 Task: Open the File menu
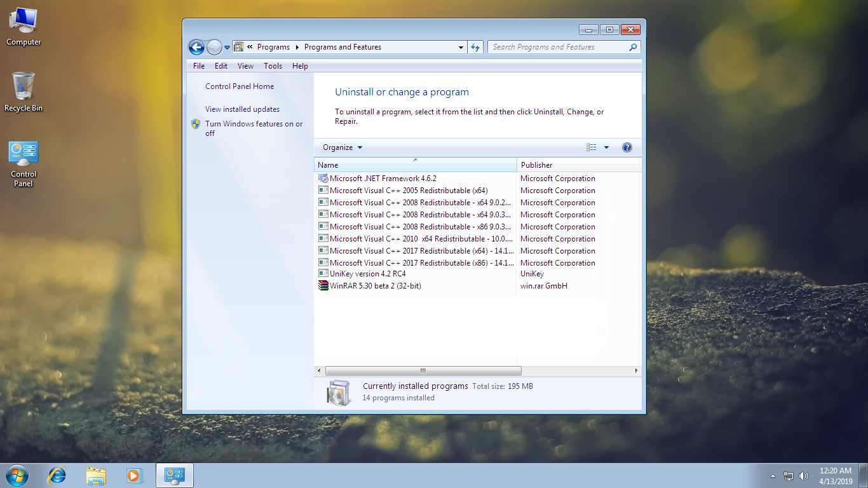pos(199,66)
